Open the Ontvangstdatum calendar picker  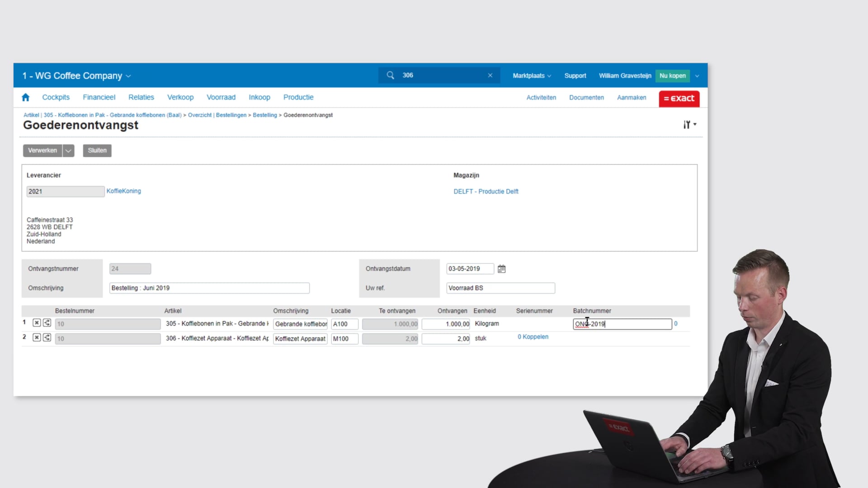pos(501,269)
